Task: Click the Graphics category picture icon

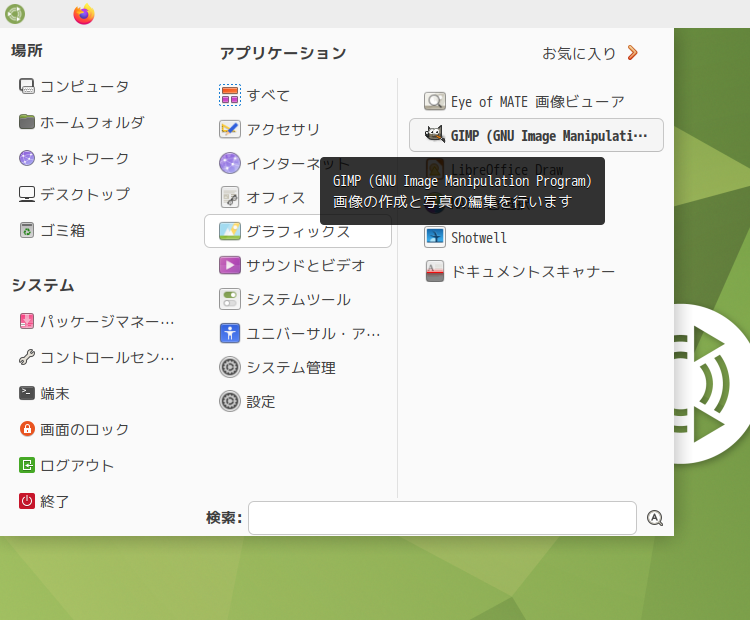Action: point(230,231)
